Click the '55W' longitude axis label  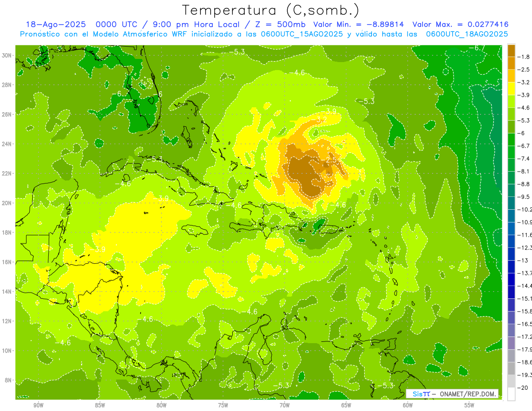click(x=469, y=405)
